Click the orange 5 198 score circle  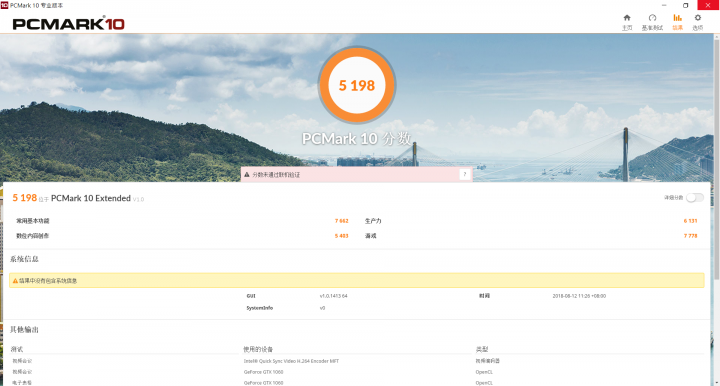click(x=357, y=85)
